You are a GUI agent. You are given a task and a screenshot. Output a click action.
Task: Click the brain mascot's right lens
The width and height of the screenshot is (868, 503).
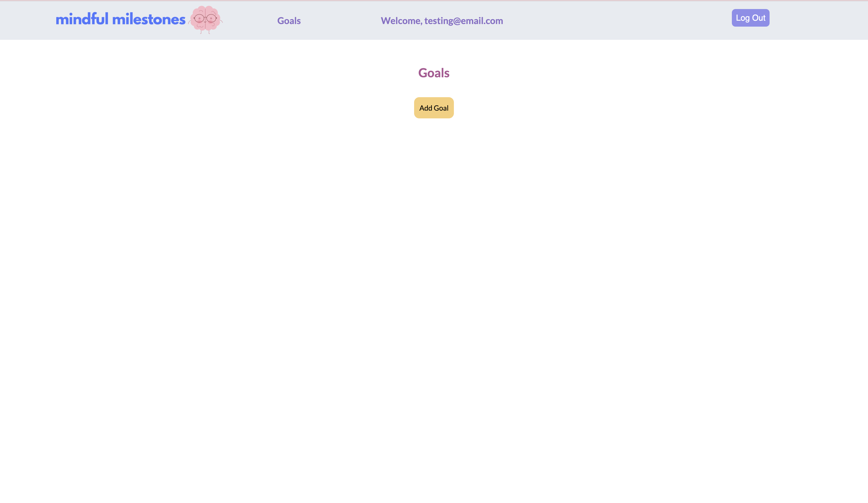click(x=212, y=18)
